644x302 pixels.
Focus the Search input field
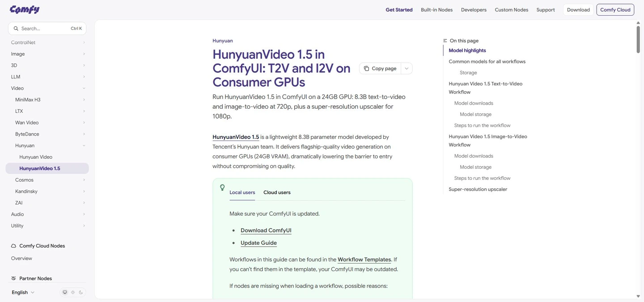click(47, 29)
